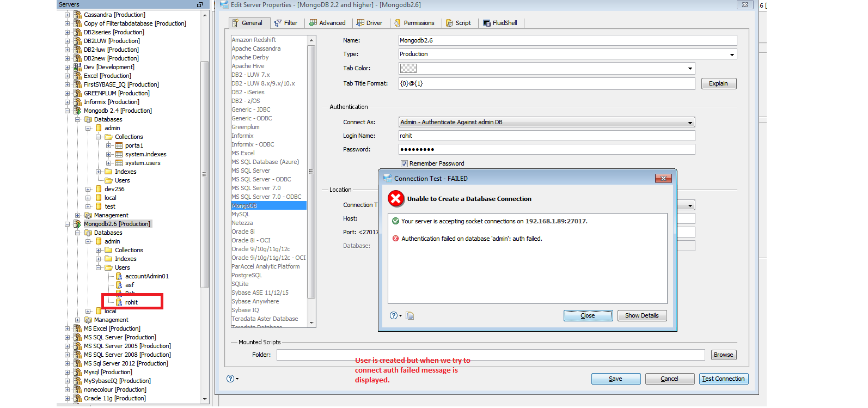Click the Explain button

tap(718, 83)
